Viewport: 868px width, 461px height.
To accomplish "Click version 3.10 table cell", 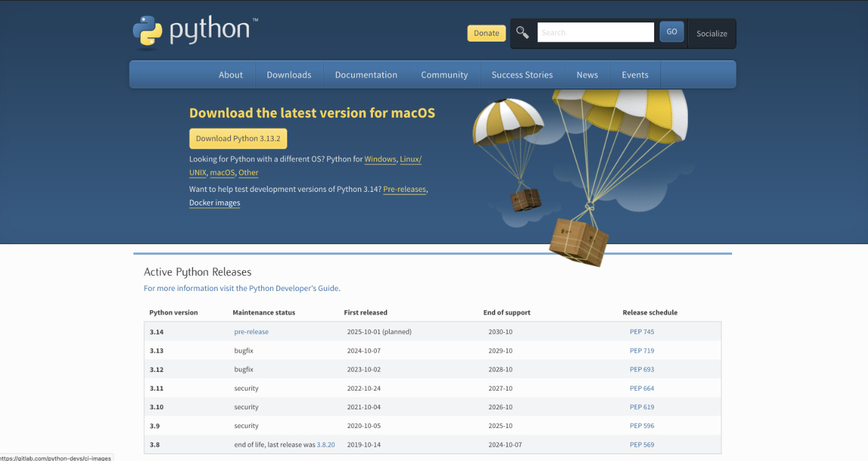I will 157,407.
